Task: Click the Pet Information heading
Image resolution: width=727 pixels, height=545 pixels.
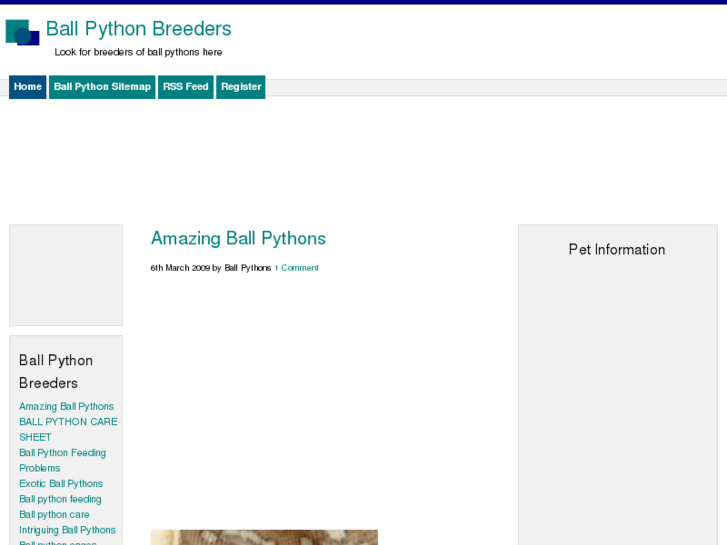Action: coord(617,250)
